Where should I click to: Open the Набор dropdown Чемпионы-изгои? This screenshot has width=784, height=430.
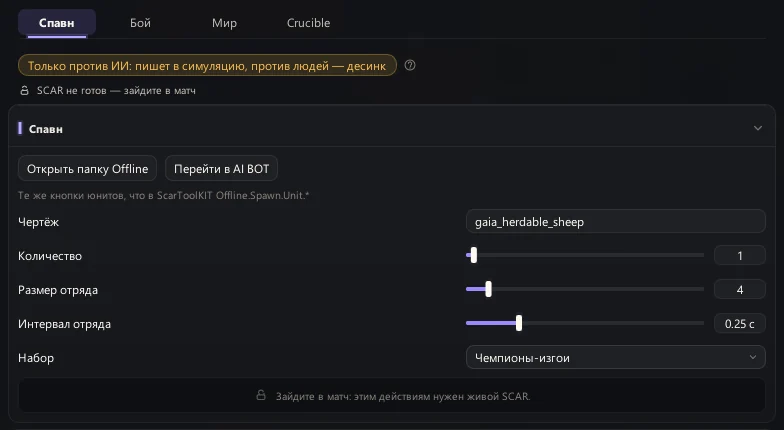click(x=616, y=358)
